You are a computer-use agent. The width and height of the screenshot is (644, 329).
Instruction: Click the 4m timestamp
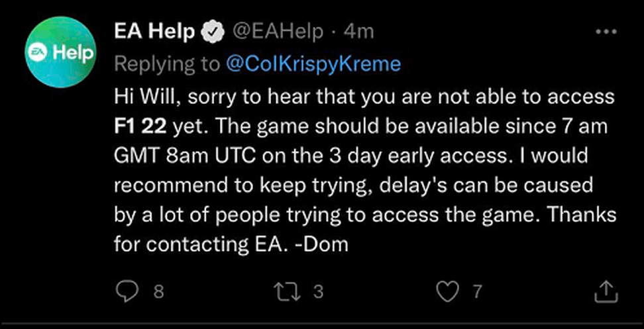358,32
